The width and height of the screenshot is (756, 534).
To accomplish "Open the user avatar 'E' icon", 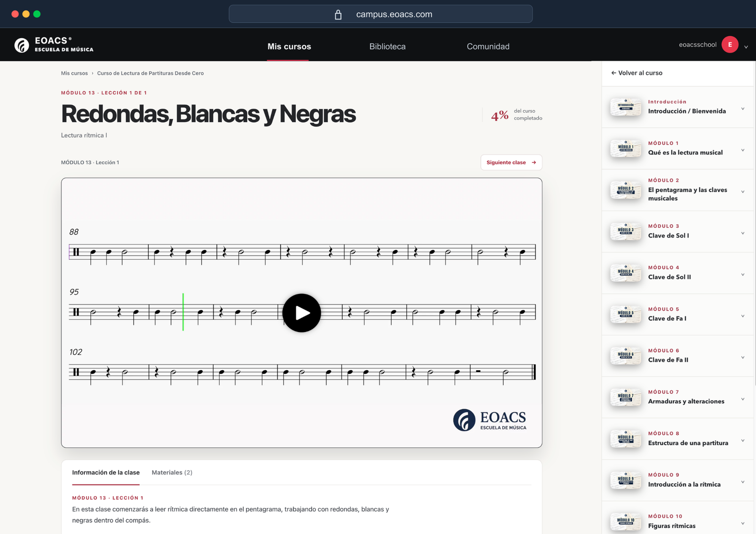I will click(730, 45).
